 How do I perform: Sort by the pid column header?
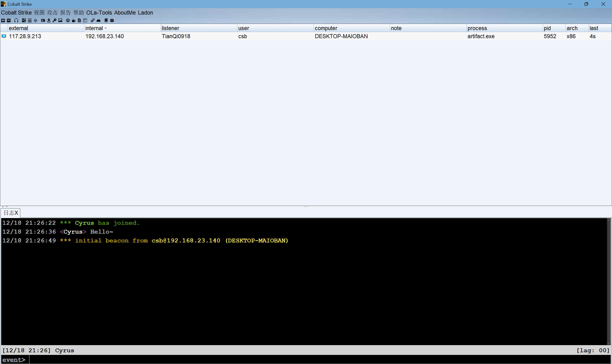(x=554, y=28)
